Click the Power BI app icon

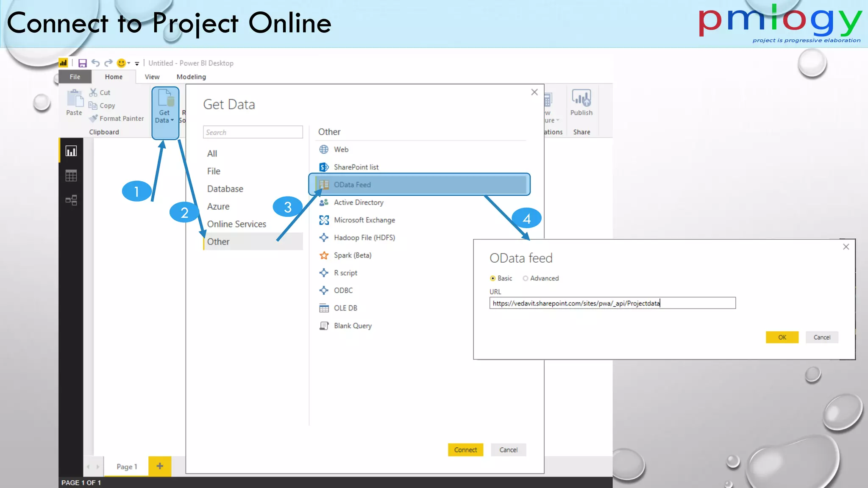point(63,63)
